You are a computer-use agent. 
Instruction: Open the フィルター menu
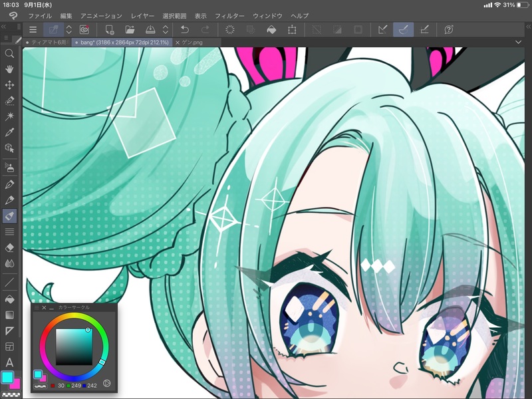229,16
